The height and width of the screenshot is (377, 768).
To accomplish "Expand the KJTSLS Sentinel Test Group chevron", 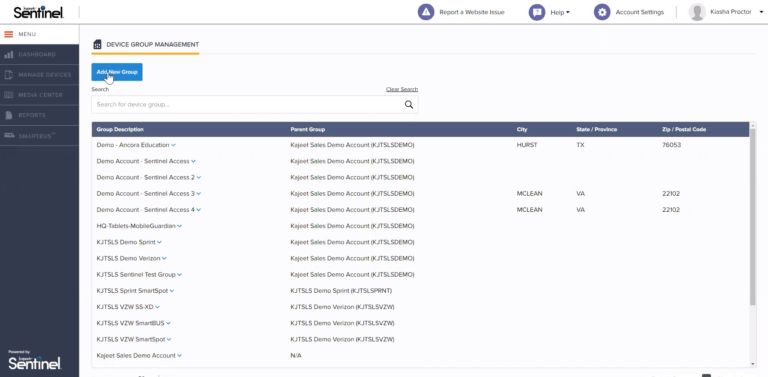I will pos(180,275).
